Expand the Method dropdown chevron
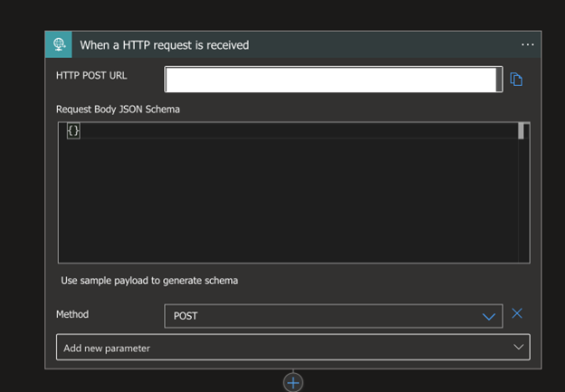565x392 pixels. click(x=490, y=316)
